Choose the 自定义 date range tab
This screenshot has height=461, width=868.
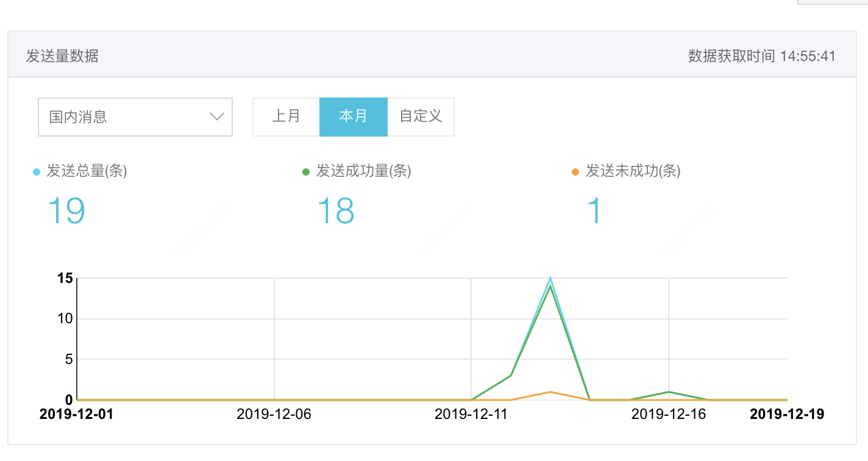tap(421, 116)
